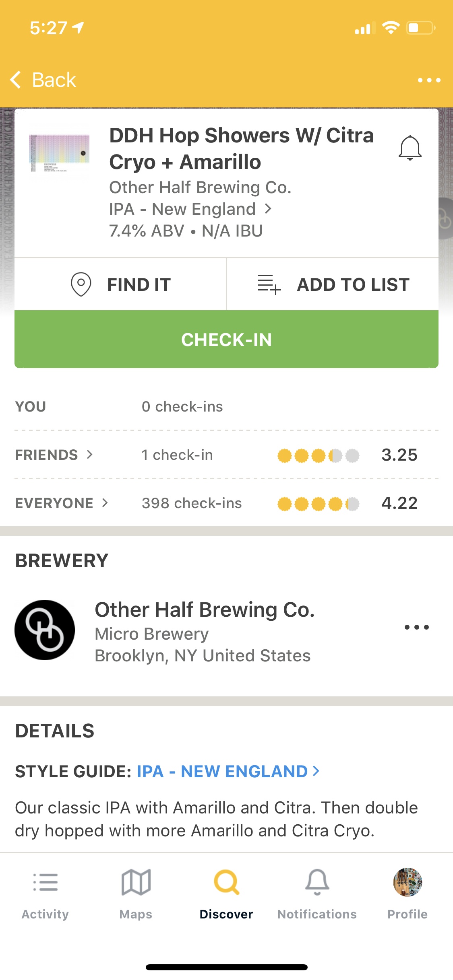The width and height of the screenshot is (453, 980).
Task: Open Style Guide IPA - New England link
Action: [x=228, y=772]
